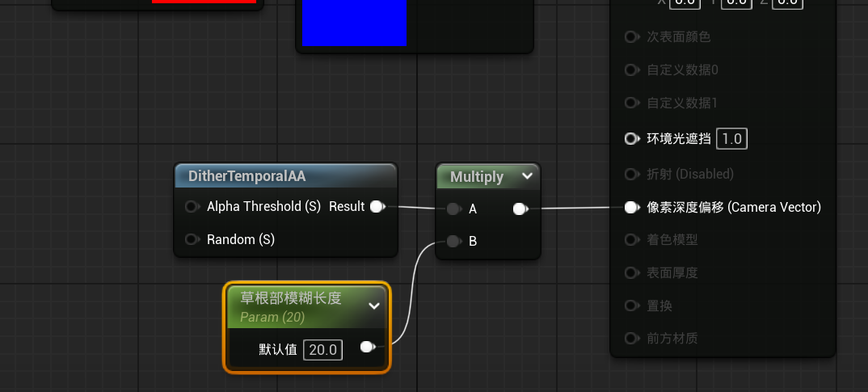Click the 次表面颜色 pin
The width and height of the screenshot is (868, 392).
631,37
